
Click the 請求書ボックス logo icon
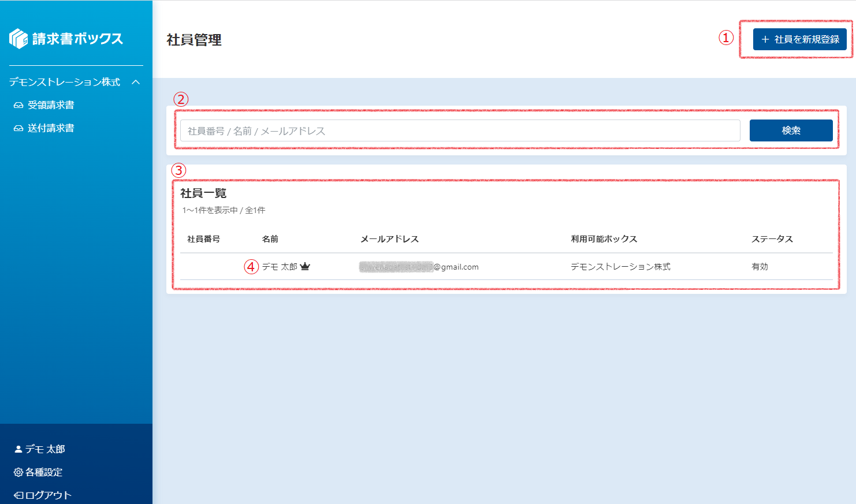pos(18,39)
